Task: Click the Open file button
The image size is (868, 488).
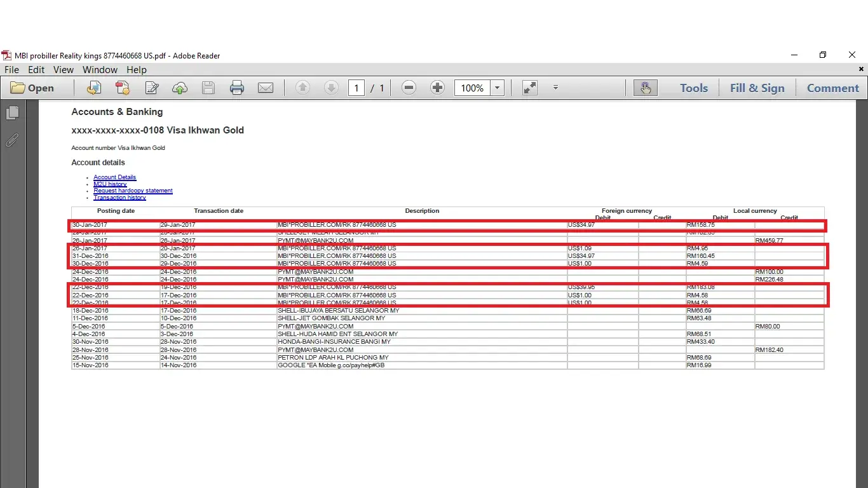Action: [x=32, y=88]
